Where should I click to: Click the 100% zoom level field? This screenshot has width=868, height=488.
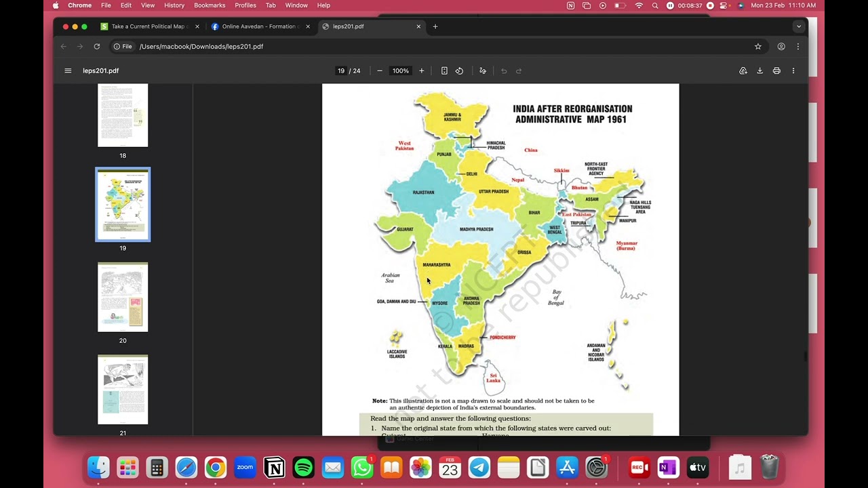click(401, 70)
